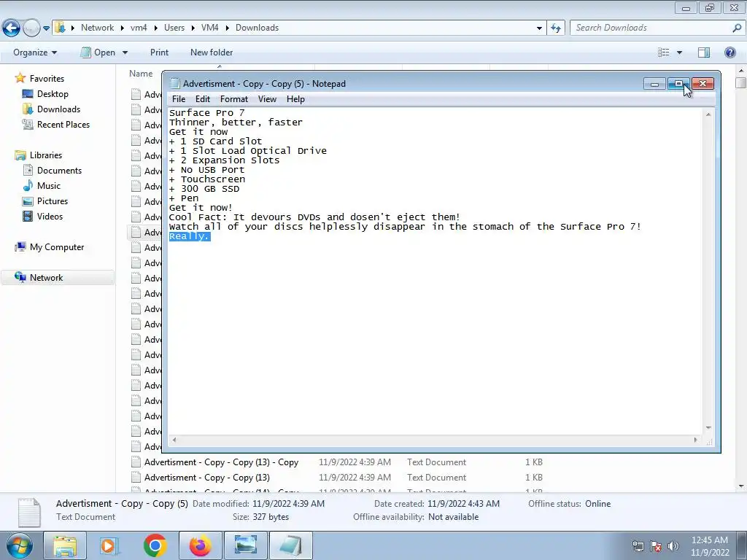Click Downloads in the address breadcrumb
The image size is (747, 560).
[x=257, y=28]
